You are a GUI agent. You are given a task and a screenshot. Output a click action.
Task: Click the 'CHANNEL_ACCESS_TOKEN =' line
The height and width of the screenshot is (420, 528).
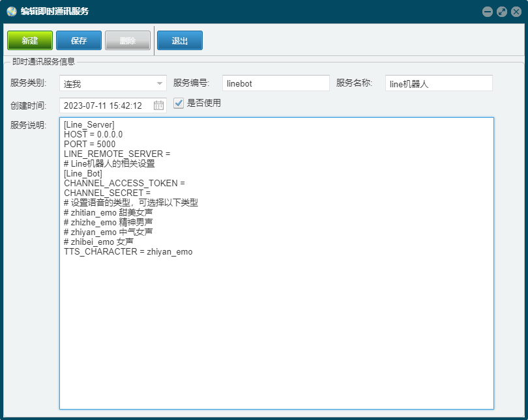(x=125, y=183)
